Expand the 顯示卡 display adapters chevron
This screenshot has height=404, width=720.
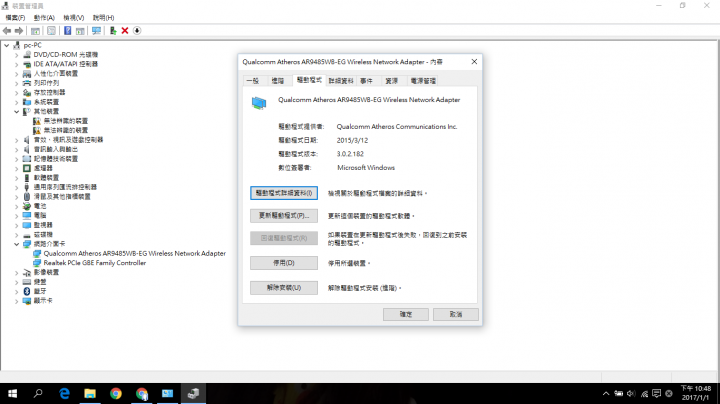[17, 301]
